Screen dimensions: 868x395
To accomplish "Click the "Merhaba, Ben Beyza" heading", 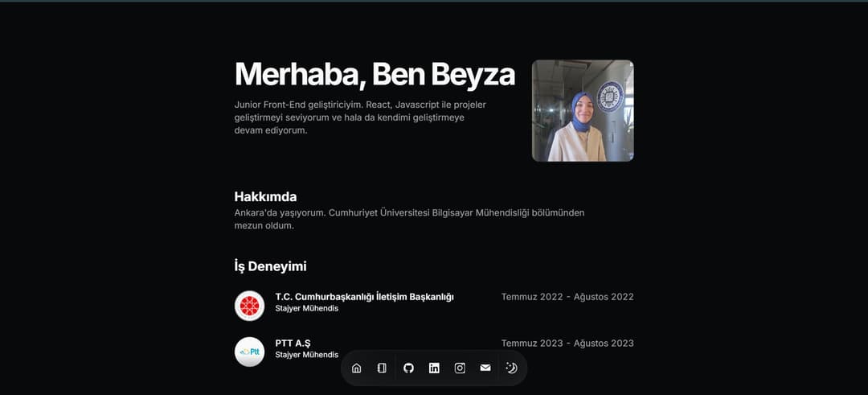I will pyautogui.click(x=375, y=74).
